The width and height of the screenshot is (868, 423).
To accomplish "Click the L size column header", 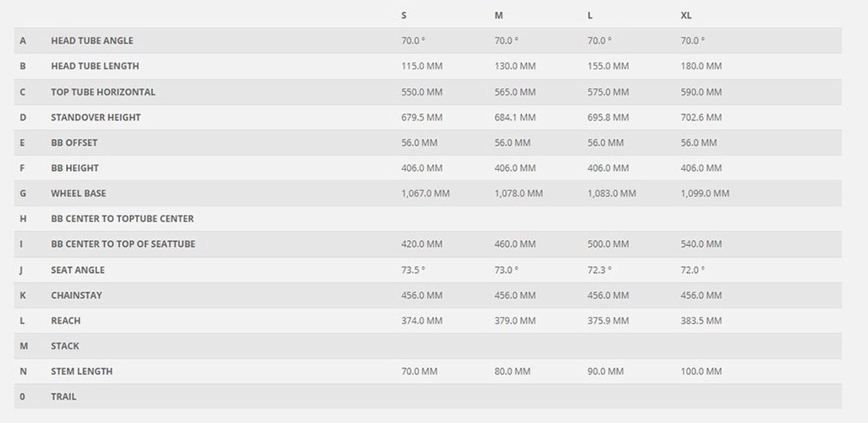I will click(590, 15).
